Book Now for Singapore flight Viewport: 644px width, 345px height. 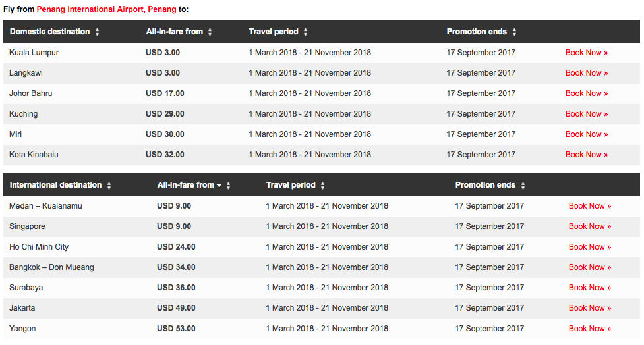click(590, 226)
